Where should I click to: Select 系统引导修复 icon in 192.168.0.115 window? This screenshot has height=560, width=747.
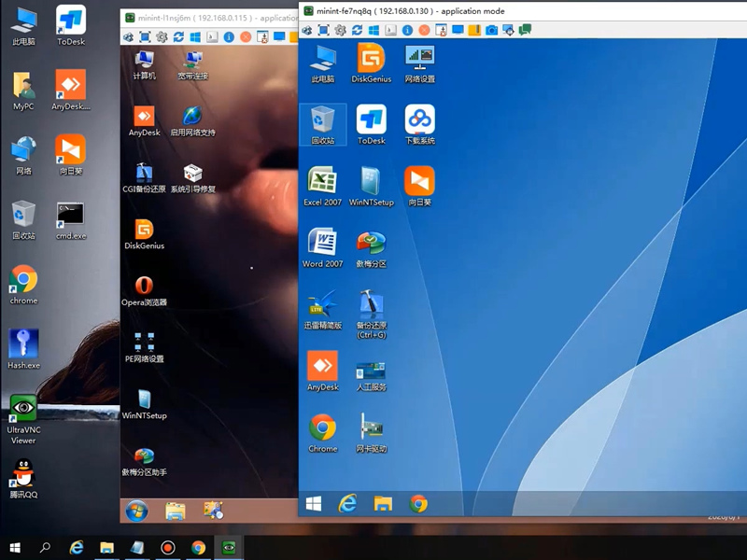tap(193, 178)
